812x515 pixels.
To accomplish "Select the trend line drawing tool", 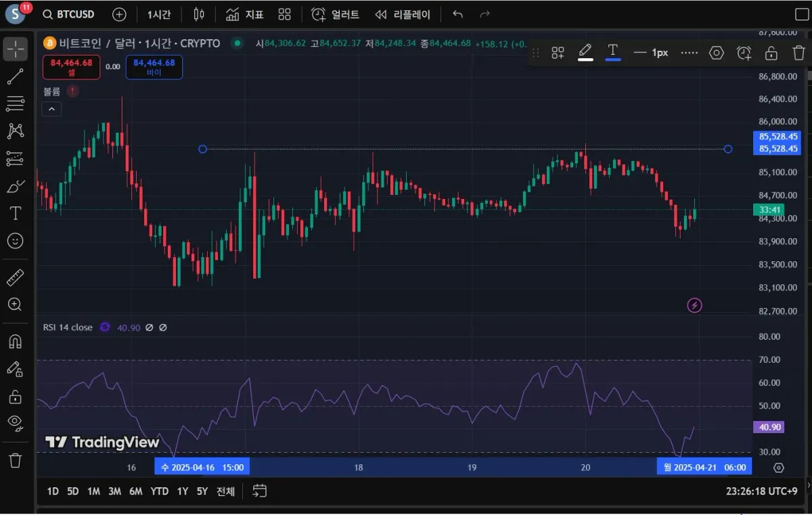I will coord(15,76).
